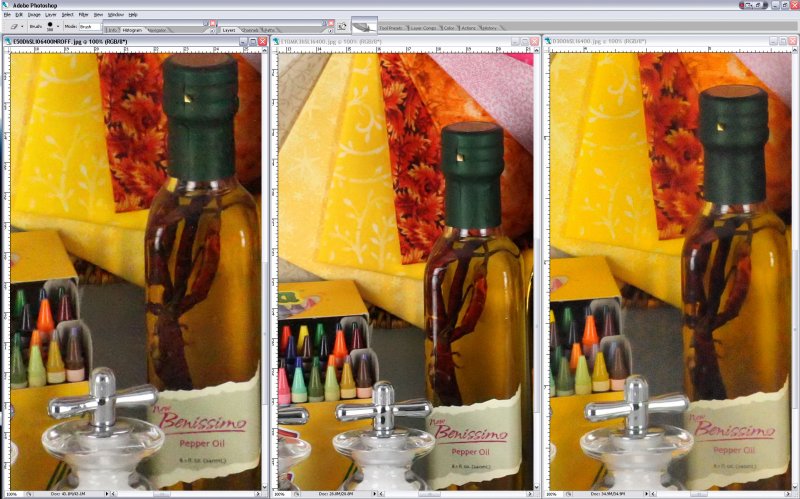Close the Histogram palette group
The height and width of the screenshot is (499, 800).
pos(213,23)
